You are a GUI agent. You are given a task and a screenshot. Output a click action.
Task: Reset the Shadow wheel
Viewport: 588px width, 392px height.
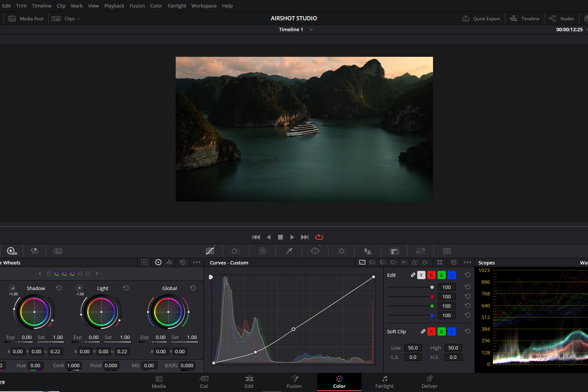click(59, 288)
